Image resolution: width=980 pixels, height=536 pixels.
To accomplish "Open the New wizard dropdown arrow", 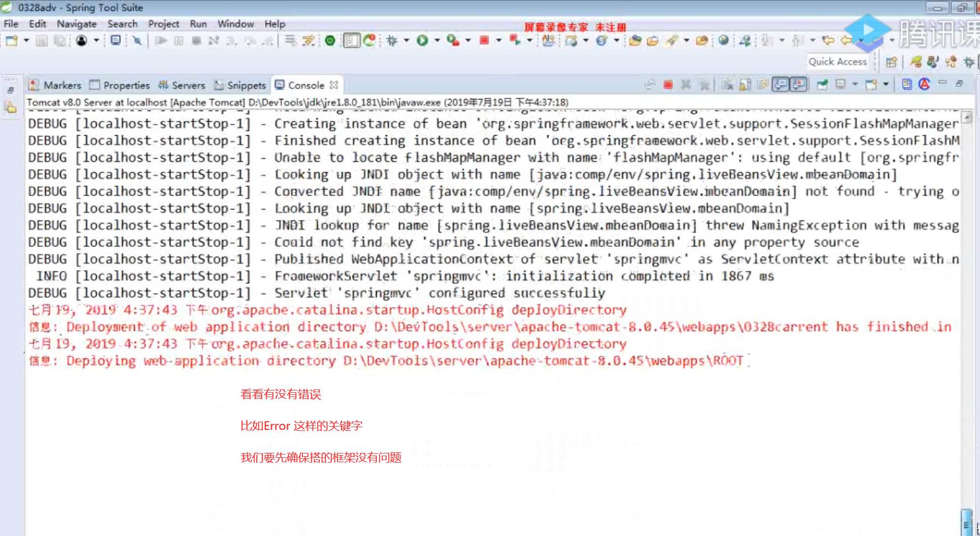I will coord(26,40).
